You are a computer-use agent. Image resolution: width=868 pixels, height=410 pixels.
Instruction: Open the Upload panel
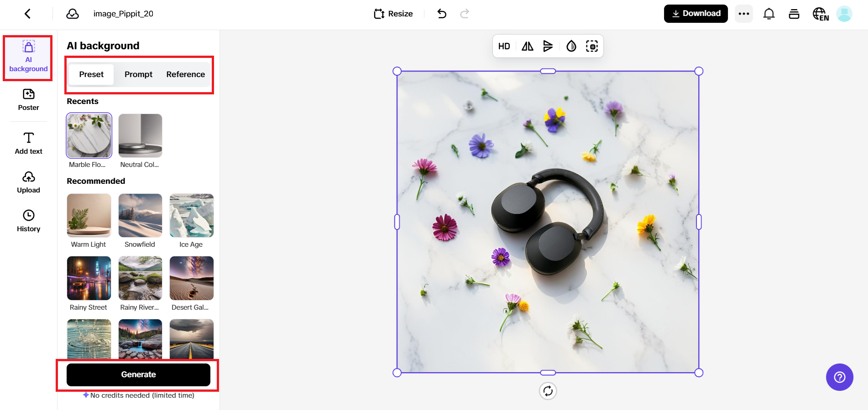coord(28,182)
